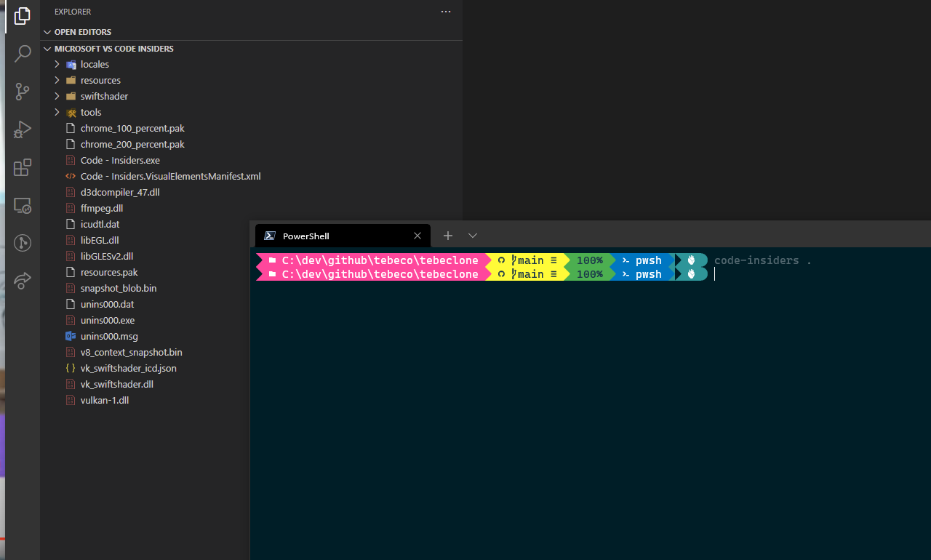Click the PowerShell icon on the terminal tab
Screen dimensions: 931x560
[x=270, y=236]
